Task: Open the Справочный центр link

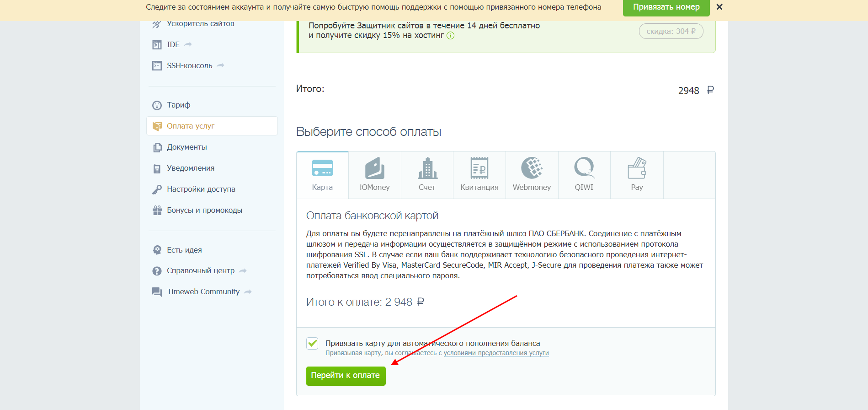Action: point(201,271)
